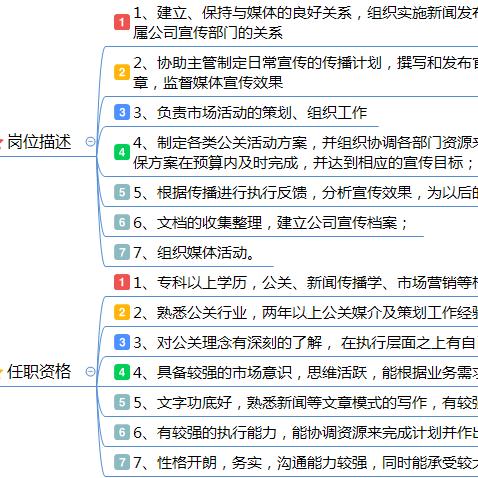
Task: Click priority 7 marker beside 组织媒体活动
Action: pyautogui.click(x=122, y=252)
